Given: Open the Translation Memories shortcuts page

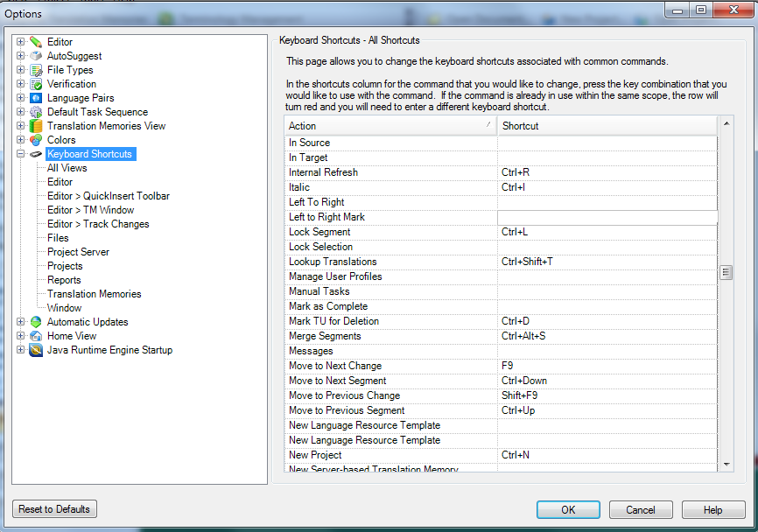Looking at the screenshot, I should tap(94, 294).
